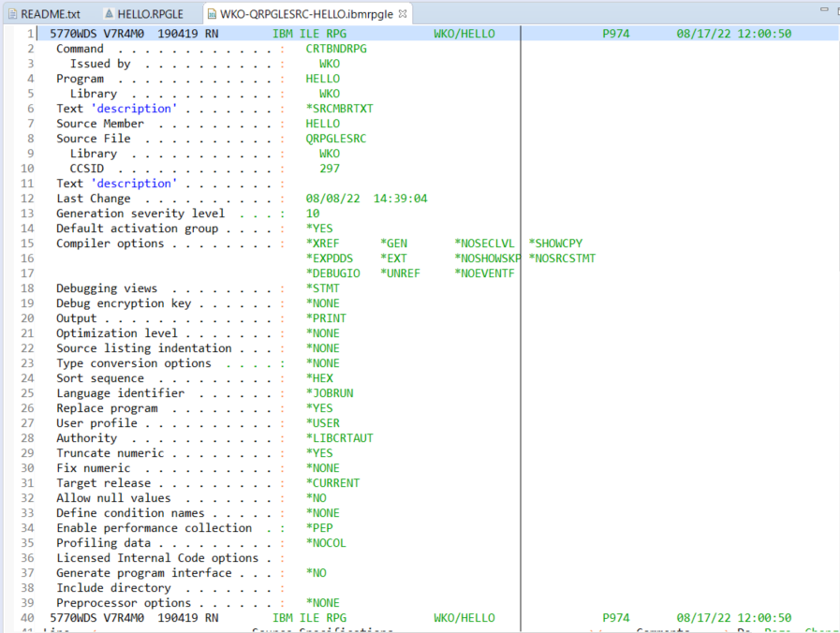This screenshot has width=840, height=633.
Task: Click the *NOSRCSTMT compiler option
Action: [x=562, y=258]
